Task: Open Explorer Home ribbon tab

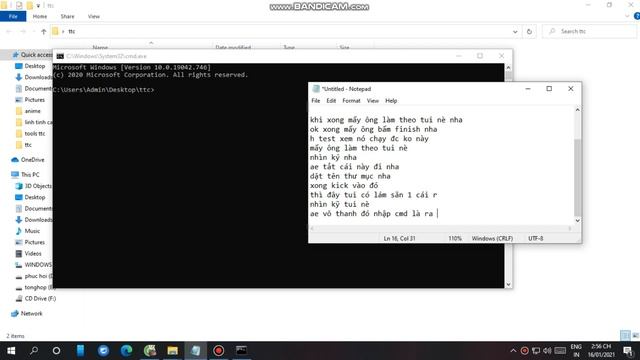Action: coord(40,16)
